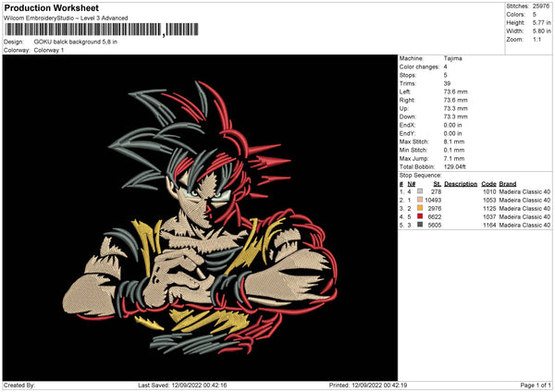Viewport: 555px width, 392px height.
Task: Click the Colors value 5
Action: click(535, 15)
